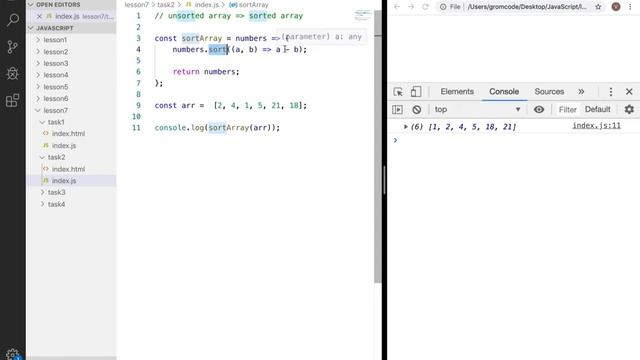The image size is (640, 360).
Task: Click the editor minimap preview
Action: pos(362,16)
